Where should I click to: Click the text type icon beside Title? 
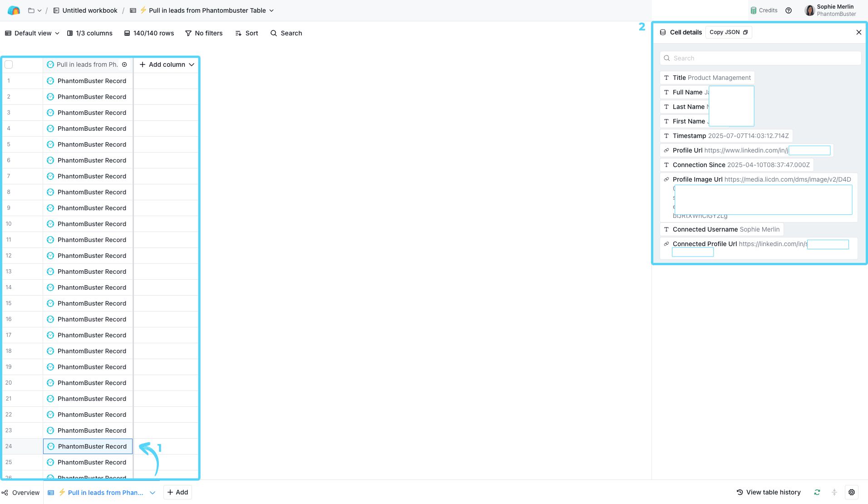(666, 78)
